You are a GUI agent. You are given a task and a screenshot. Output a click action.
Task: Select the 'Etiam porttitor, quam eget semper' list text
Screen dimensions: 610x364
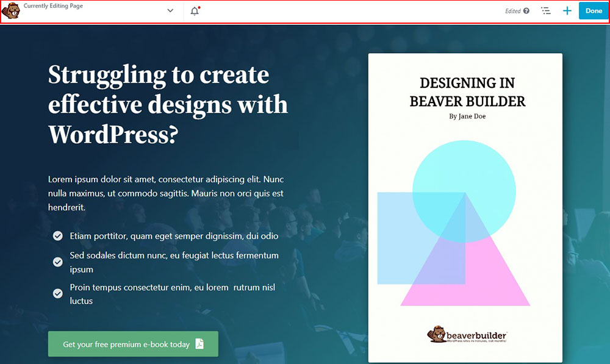tap(174, 236)
